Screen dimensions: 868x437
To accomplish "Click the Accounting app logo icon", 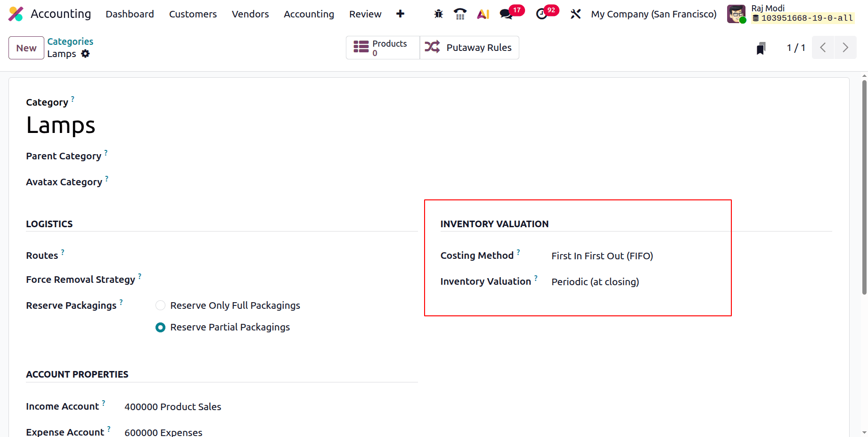I will [x=16, y=14].
